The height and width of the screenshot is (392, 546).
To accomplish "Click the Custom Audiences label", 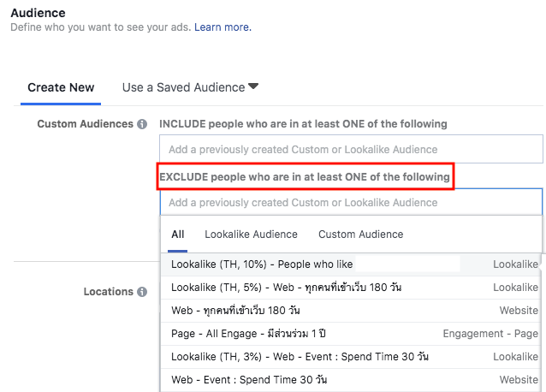I will click(85, 124).
